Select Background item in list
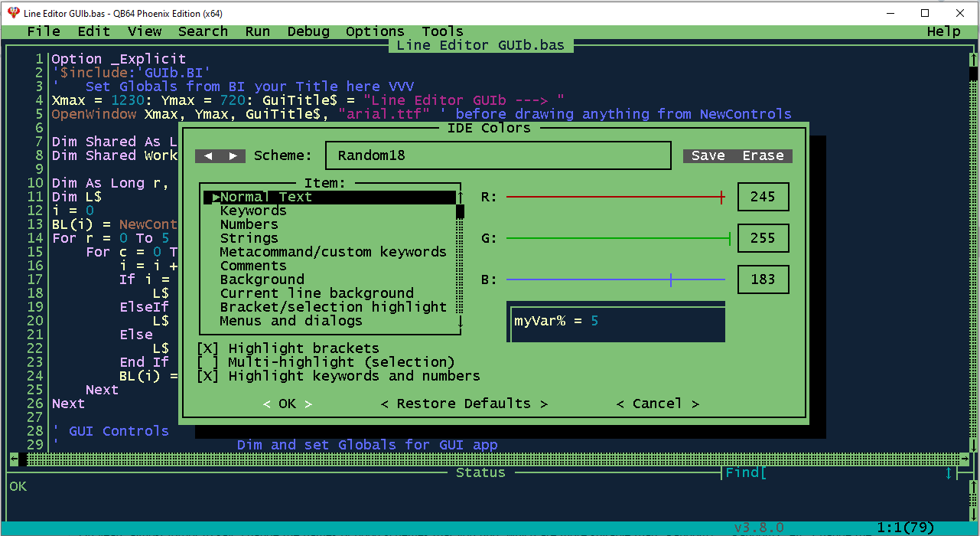This screenshot has width=980, height=536. pos(262,279)
